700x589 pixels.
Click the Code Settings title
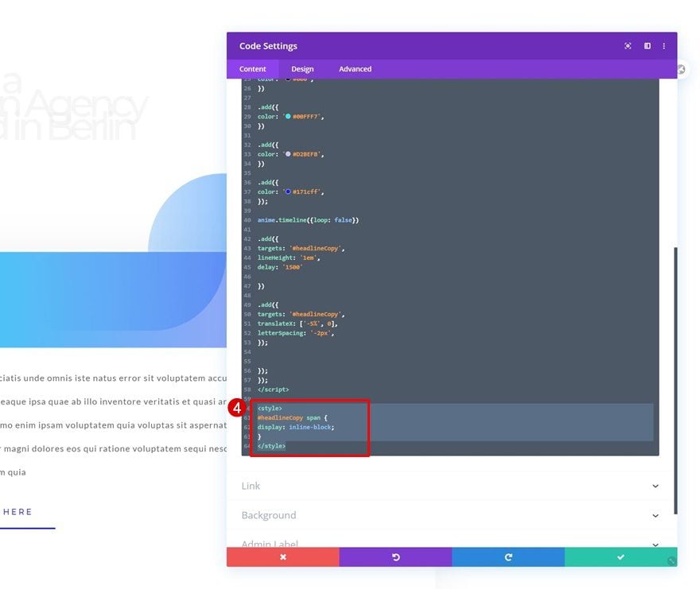click(268, 46)
